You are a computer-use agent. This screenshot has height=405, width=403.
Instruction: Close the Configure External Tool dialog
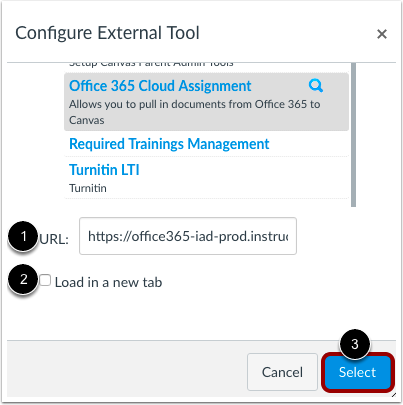click(382, 34)
